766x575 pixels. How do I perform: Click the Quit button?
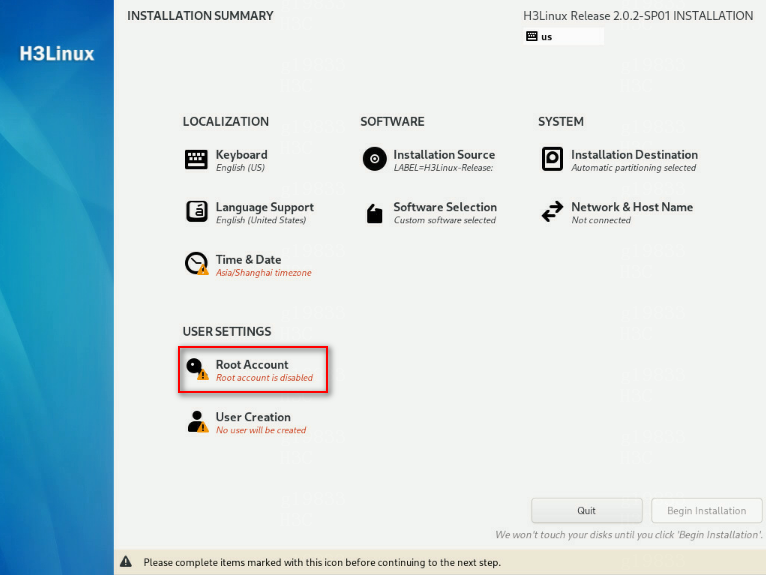(x=586, y=511)
